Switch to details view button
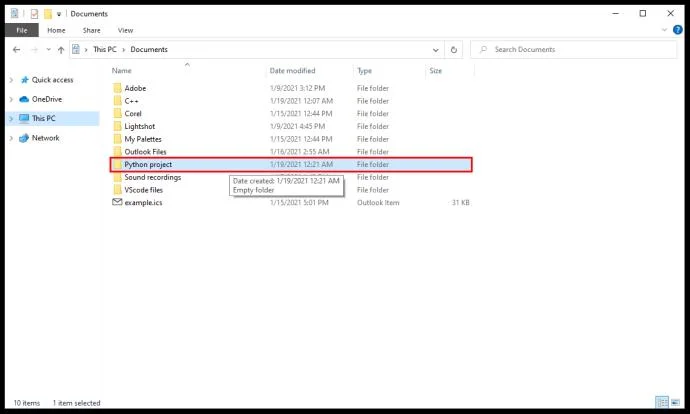690x414 pixels. pyautogui.click(x=662, y=402)
